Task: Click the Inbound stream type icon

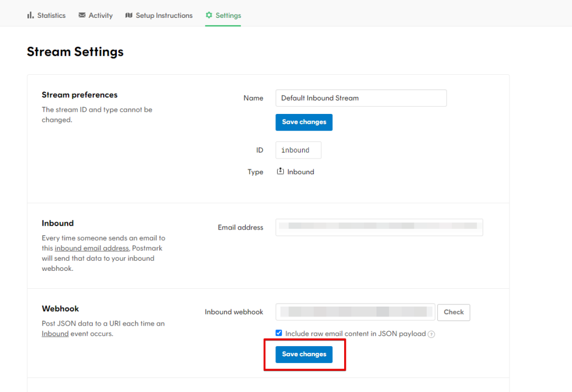Action: click(280, 171)
